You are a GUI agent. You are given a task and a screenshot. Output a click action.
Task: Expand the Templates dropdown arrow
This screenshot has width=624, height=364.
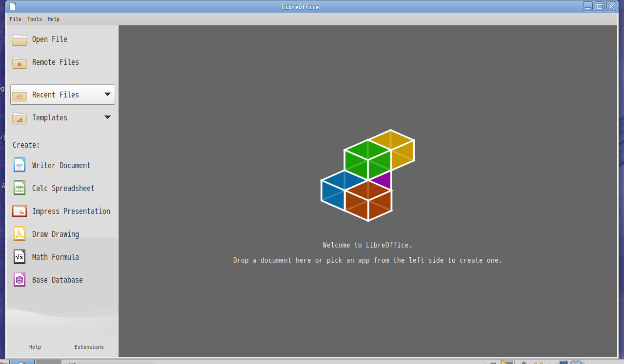click(x=108, y=117)
